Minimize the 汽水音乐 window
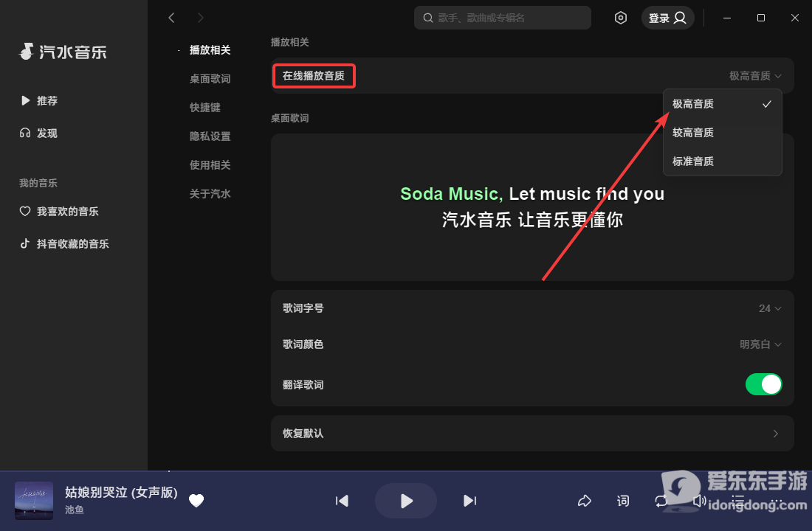Image resolution: width=812 pixels, height=531 pixels. pos(727,18)
